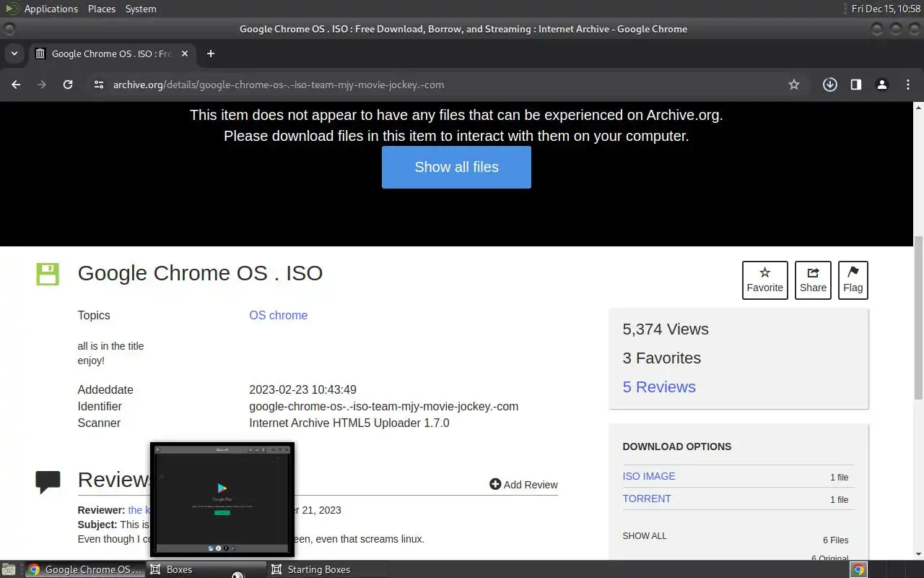Viewport: 924px width, 578px height.
Task: Share this item
Action: 813,280
